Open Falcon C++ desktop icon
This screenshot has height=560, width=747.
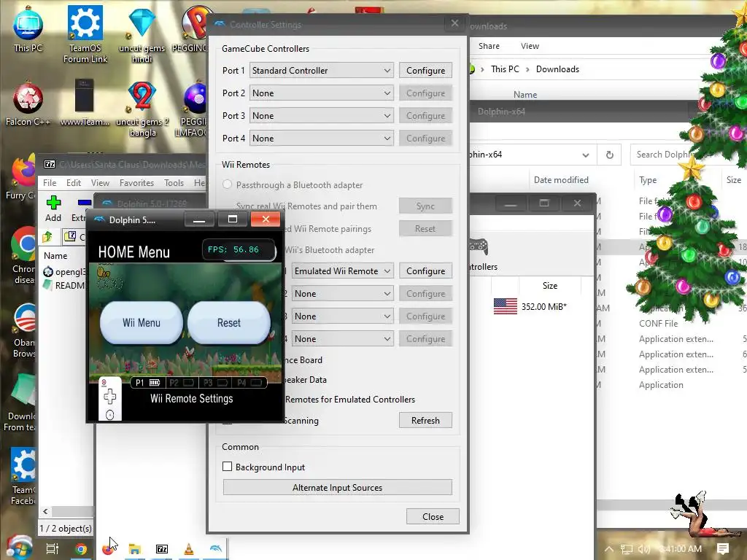click(28, 104)
